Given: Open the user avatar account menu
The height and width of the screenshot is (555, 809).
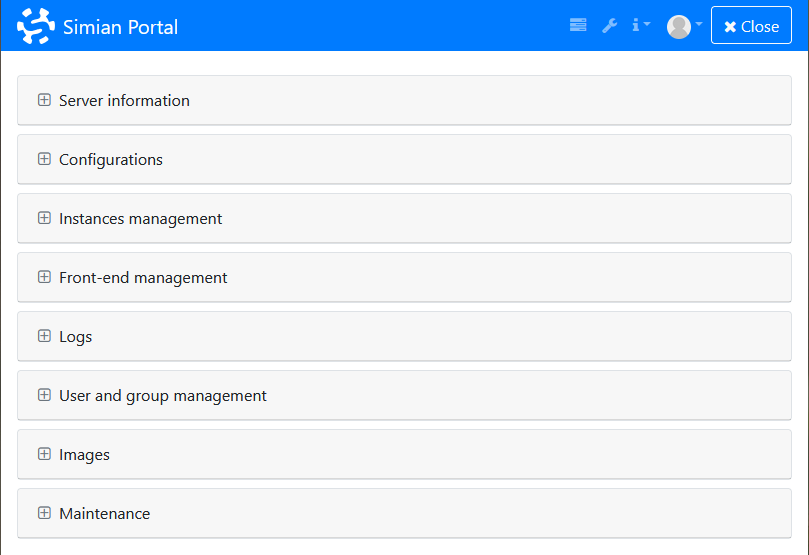Looking at the screenshot, I should pyautogui.click(x=684, y=27).
